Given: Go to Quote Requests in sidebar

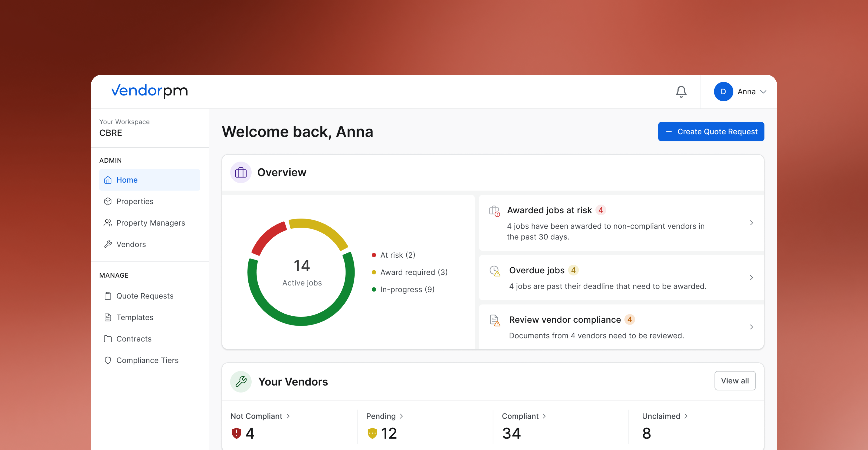Looking at the screenshot, I should [x=145, y=296].
